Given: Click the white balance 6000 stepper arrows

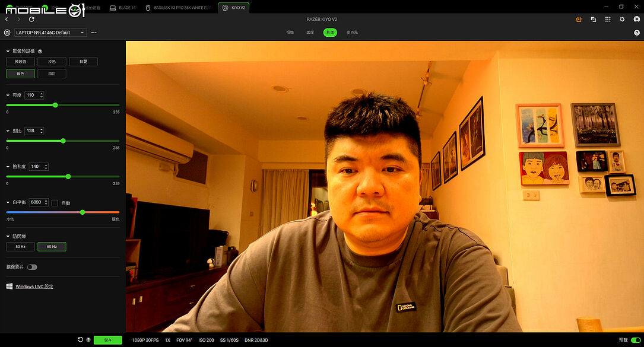Looking at the screenshot, I should [46, 202].
